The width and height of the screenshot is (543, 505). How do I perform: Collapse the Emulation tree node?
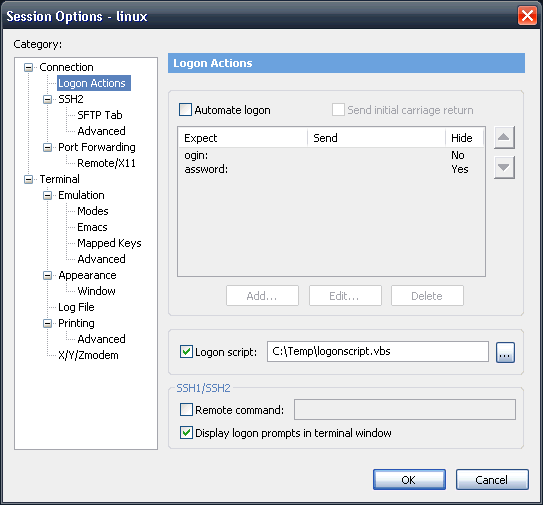(47, 195)
